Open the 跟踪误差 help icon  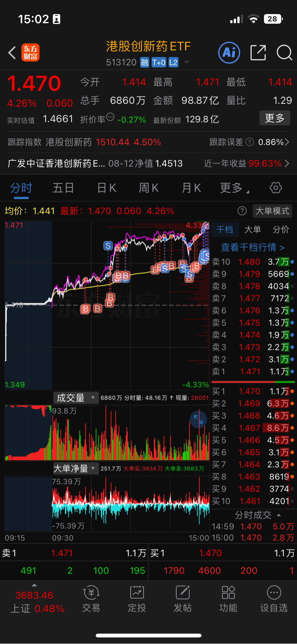point(250,142)
